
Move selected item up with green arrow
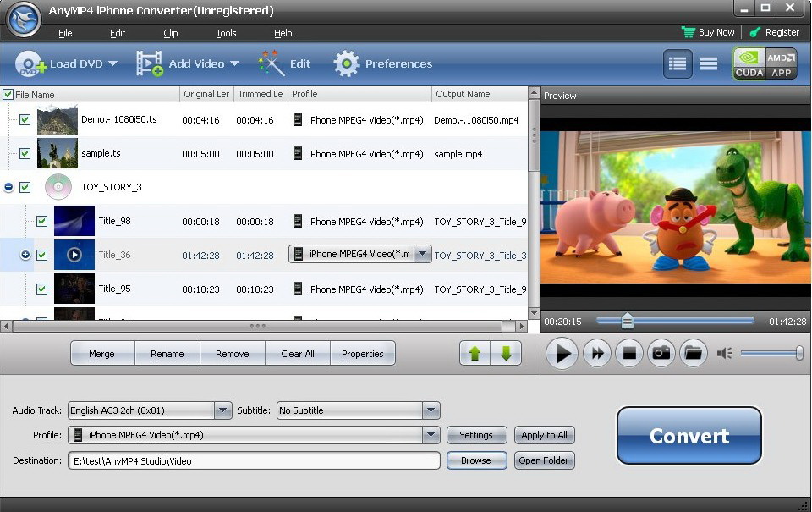(475, 354)
